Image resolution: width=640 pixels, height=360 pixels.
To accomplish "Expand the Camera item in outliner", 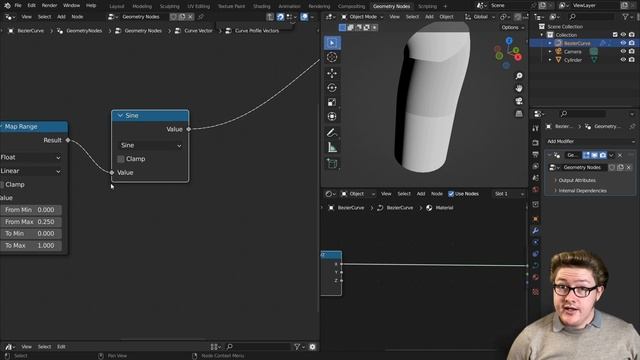I will point(550,52).
